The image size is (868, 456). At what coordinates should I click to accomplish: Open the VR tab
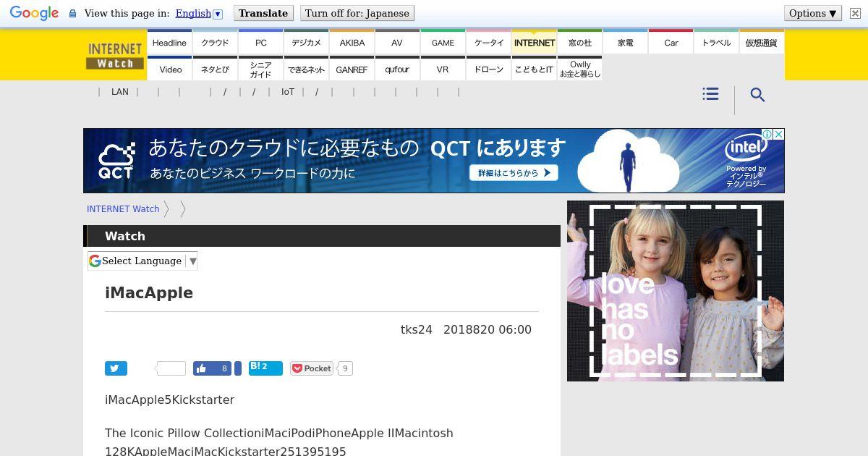[443, 69]
